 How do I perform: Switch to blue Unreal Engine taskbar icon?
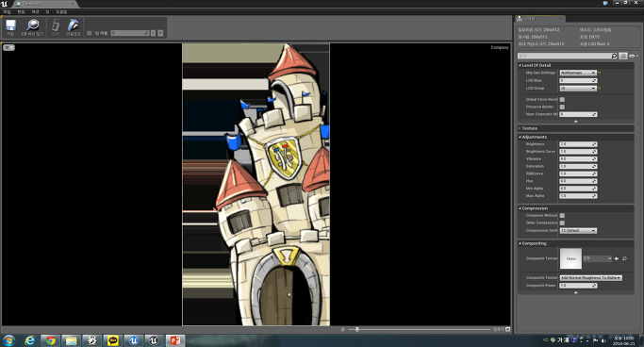tap(134, 340)
